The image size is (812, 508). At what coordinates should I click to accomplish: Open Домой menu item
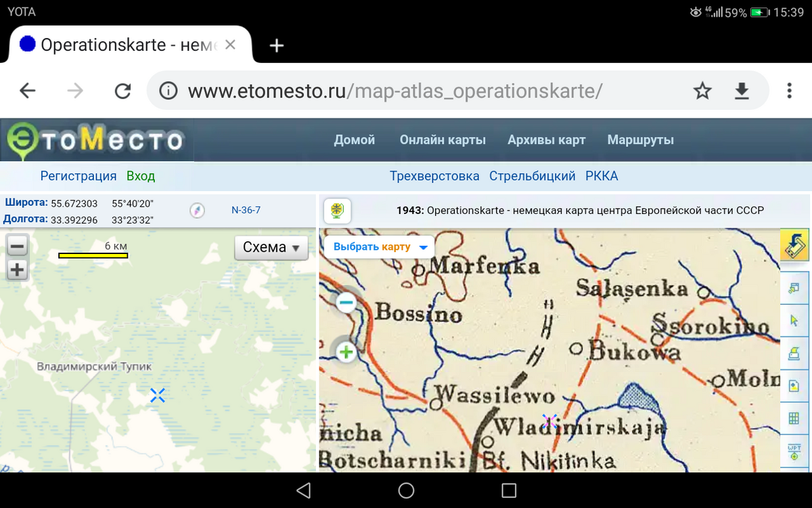point(355,140)
